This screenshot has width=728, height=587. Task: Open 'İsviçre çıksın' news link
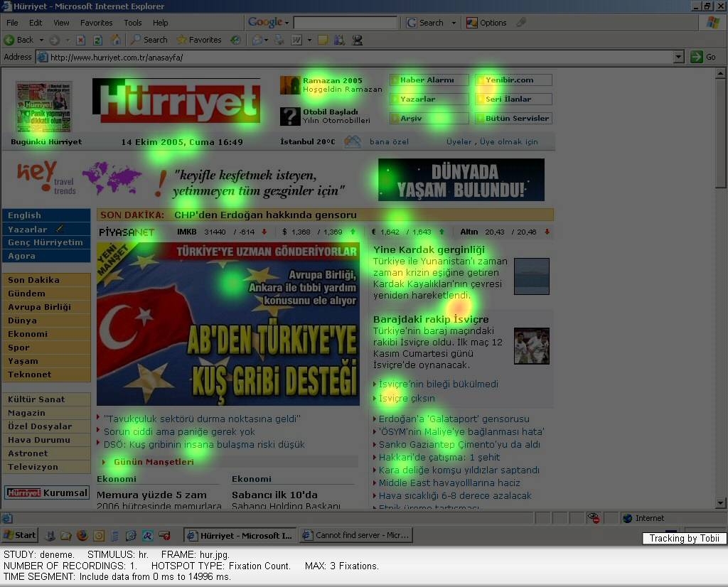tap(407, 398)
